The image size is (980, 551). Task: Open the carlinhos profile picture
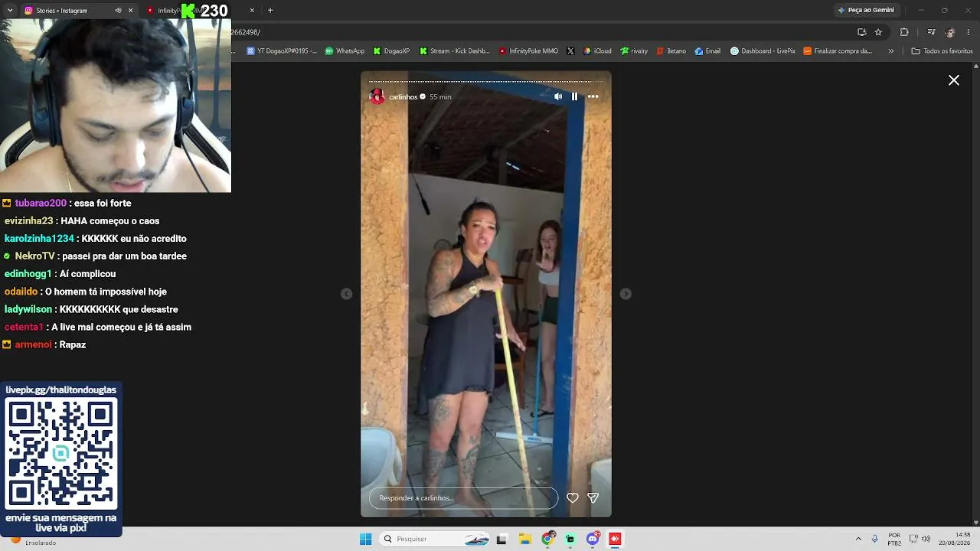377,96
